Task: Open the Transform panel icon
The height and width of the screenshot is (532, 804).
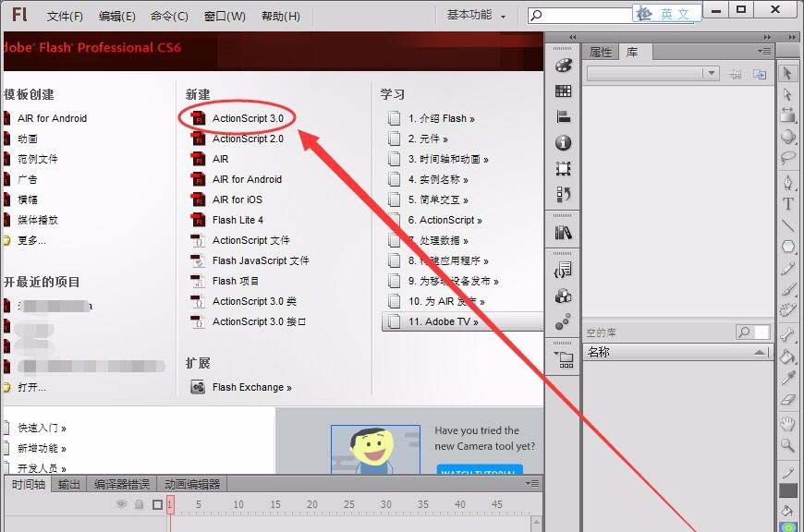Action: [563, 168]
